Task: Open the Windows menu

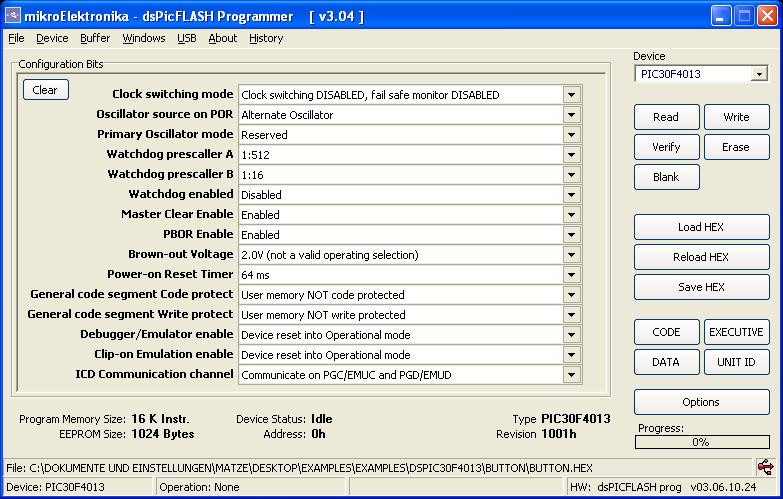Action: (x=144, y=38)
